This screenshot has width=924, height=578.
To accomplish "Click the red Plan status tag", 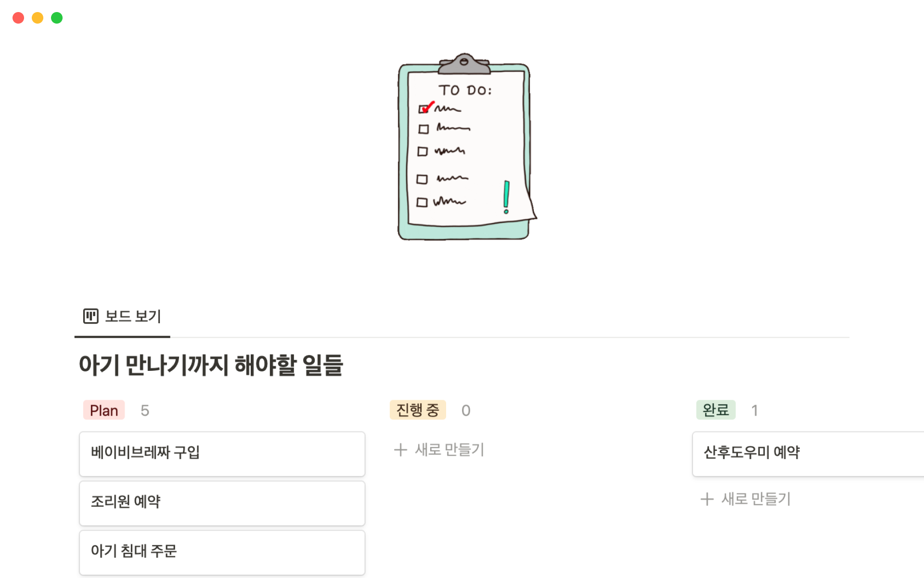I will pyautogui.click(x=104, y=410).
